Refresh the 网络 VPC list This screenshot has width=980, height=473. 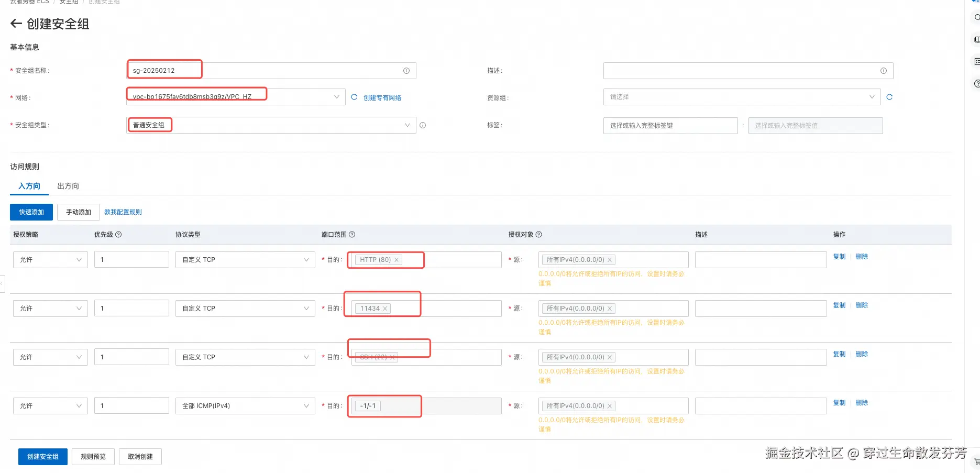click(354, 97)
